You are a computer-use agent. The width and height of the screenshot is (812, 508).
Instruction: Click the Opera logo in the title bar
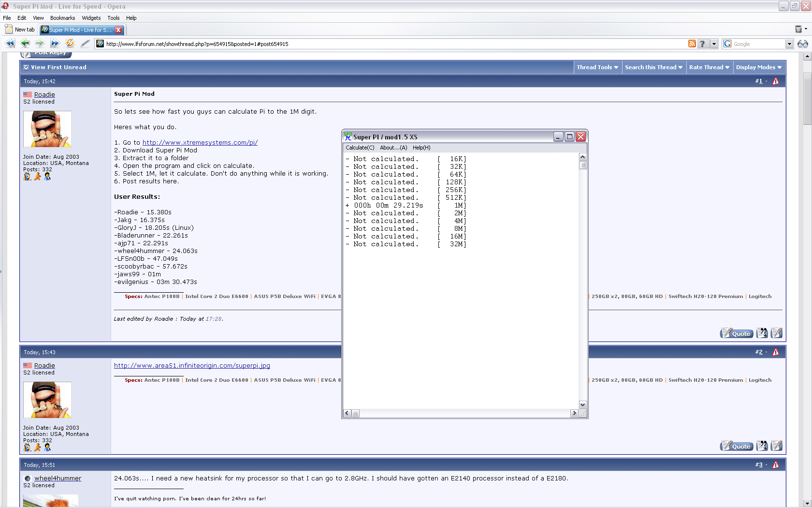(5, 6)
